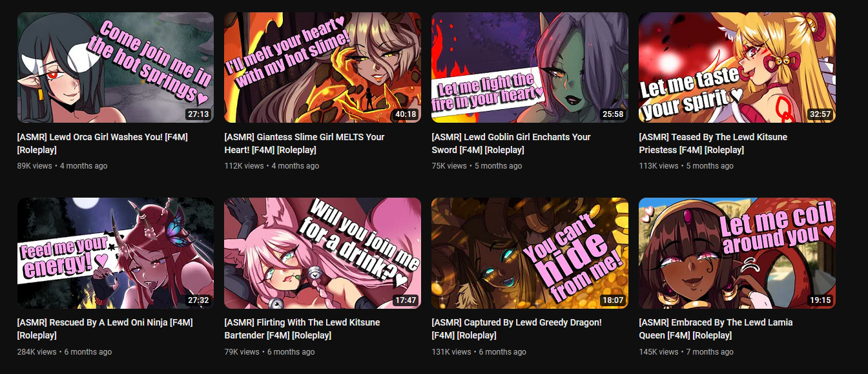868x374 pixels.
Task: Click the 18:07 duration badge
Action: click(x=612, y=300)
